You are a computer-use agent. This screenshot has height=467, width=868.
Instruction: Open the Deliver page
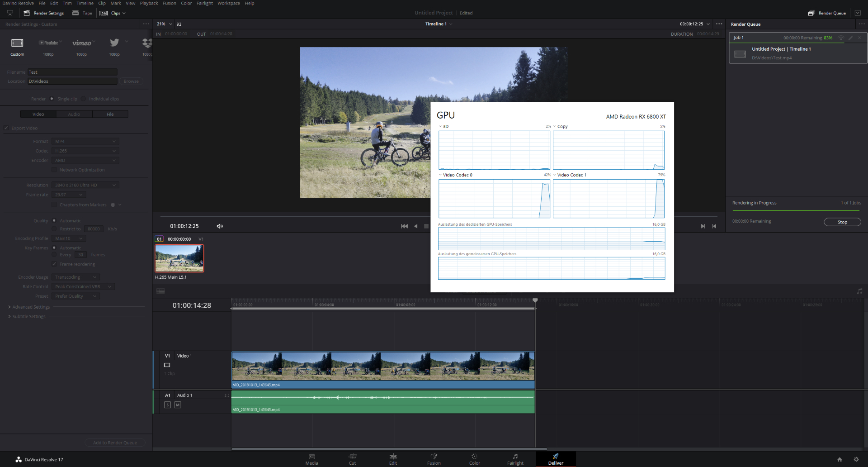[x=556, y=459]
